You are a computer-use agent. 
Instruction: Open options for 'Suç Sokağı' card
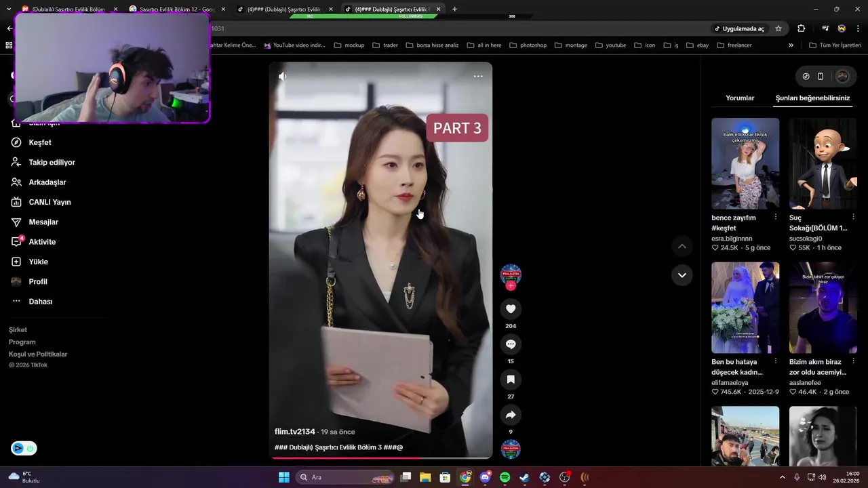tap(853, 217)
